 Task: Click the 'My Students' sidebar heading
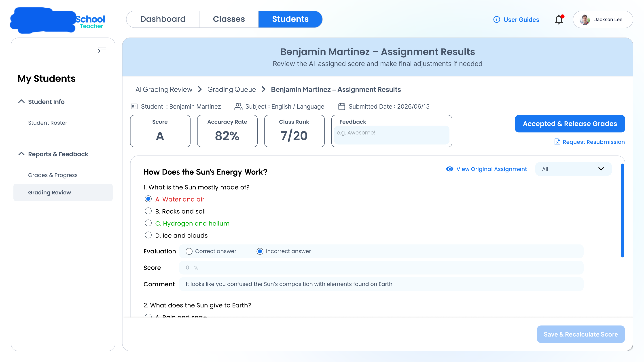[47, 78]
